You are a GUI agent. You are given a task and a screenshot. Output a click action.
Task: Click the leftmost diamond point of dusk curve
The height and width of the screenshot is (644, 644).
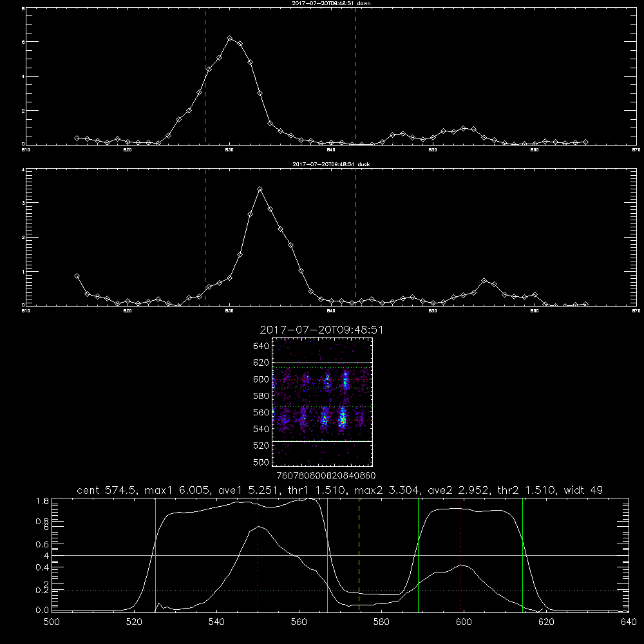(x=77, y=276)
